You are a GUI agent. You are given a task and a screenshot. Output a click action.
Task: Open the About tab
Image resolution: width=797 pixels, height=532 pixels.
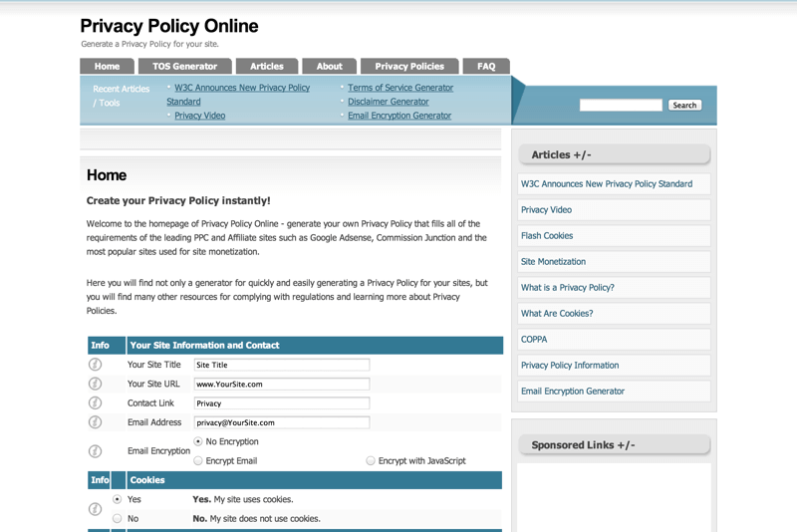coord(330,66)
